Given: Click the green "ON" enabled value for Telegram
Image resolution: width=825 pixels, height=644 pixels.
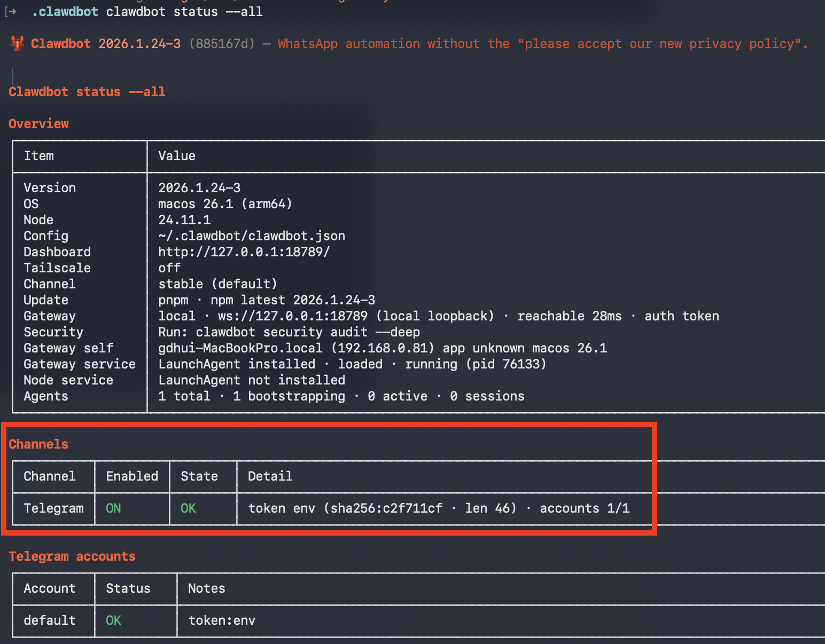Looking at the screenshot, I should point(113,508).
